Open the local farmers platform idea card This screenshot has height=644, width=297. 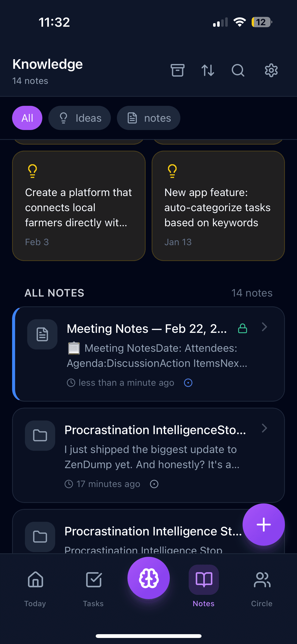[x=79, y=206]
